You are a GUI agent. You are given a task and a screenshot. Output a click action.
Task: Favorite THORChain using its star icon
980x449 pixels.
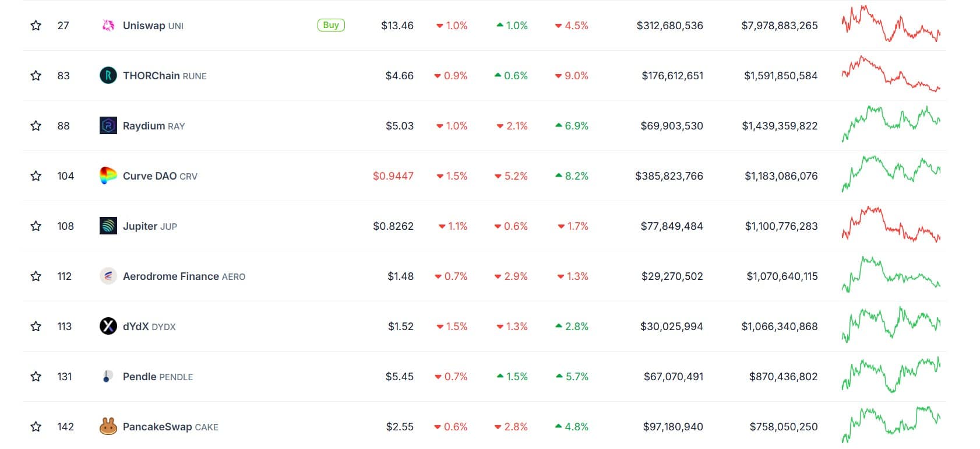[36, 76]
